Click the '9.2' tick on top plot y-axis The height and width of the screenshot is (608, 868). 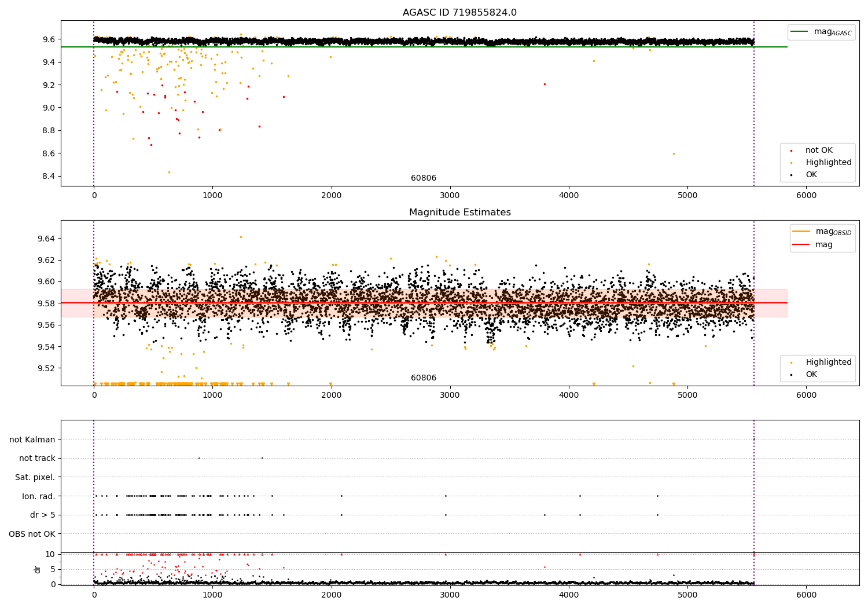click(49, 85)
